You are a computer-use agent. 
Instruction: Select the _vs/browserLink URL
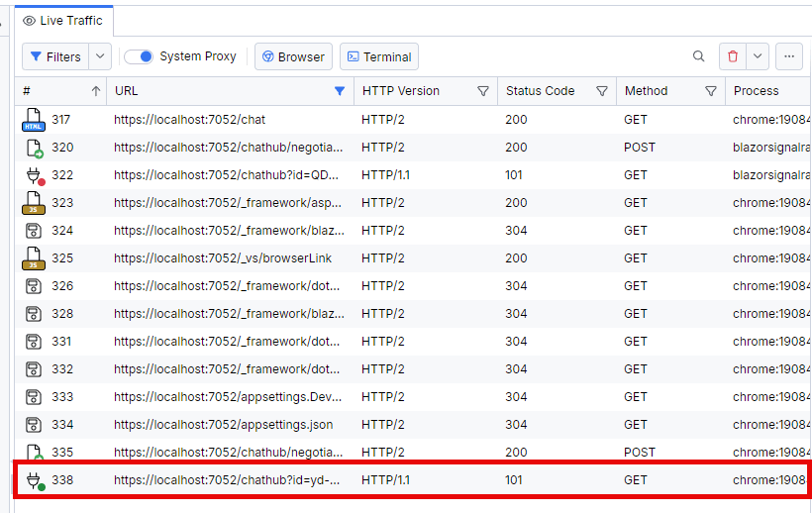[223, 258]
